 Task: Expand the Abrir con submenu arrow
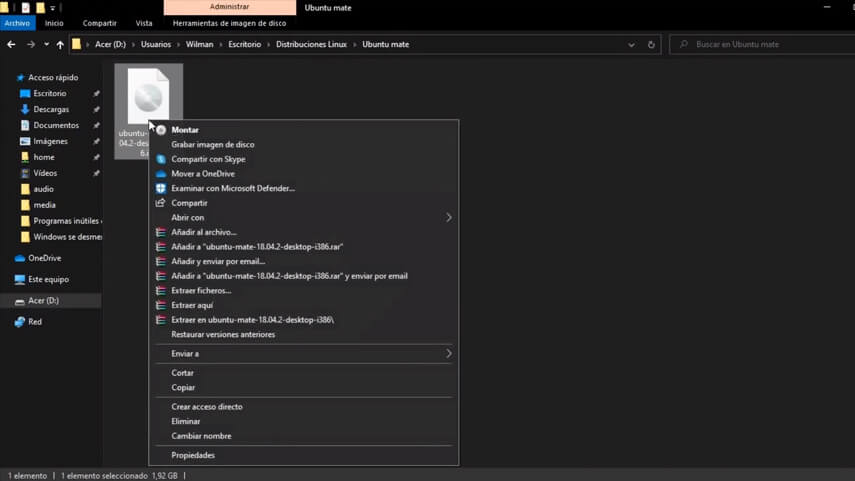pyautogui.click(x=449, y=218)
